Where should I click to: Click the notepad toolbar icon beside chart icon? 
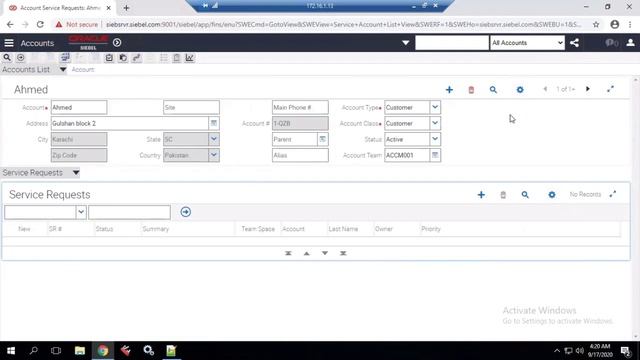[176, 58]
